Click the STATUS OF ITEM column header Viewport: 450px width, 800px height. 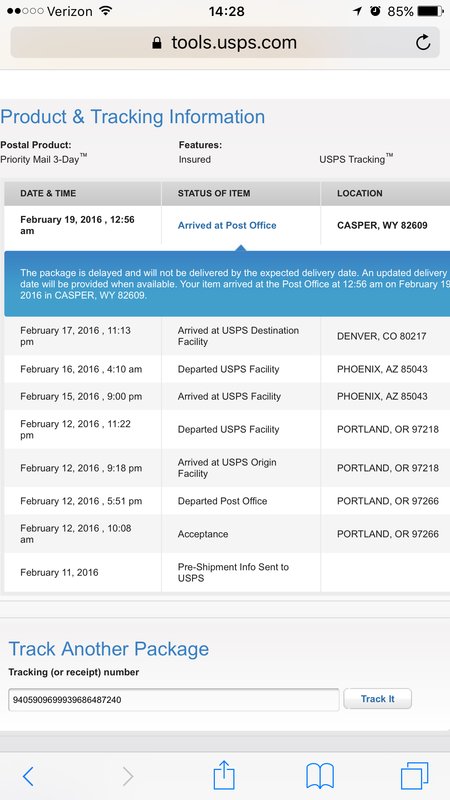click(214, 193)
